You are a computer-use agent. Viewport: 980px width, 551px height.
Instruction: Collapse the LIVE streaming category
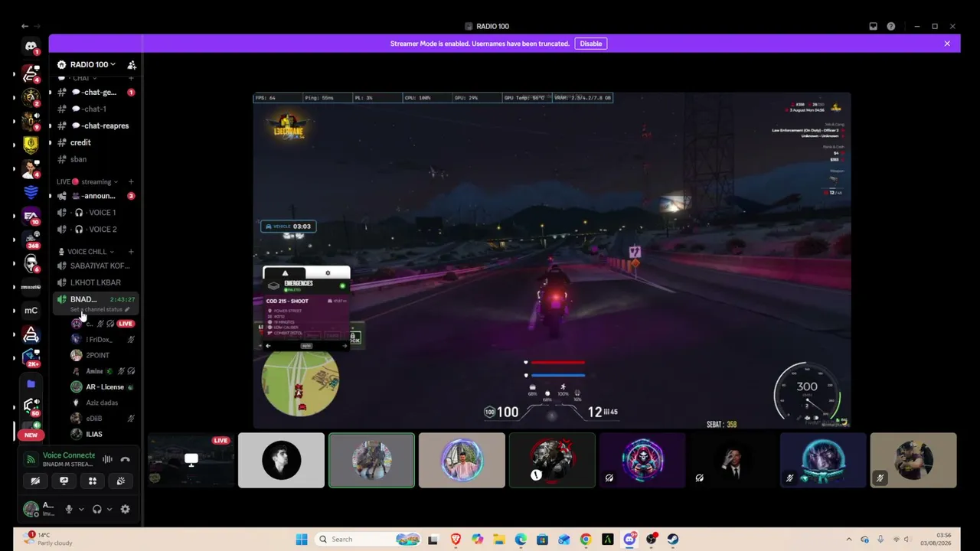(87, 182)
